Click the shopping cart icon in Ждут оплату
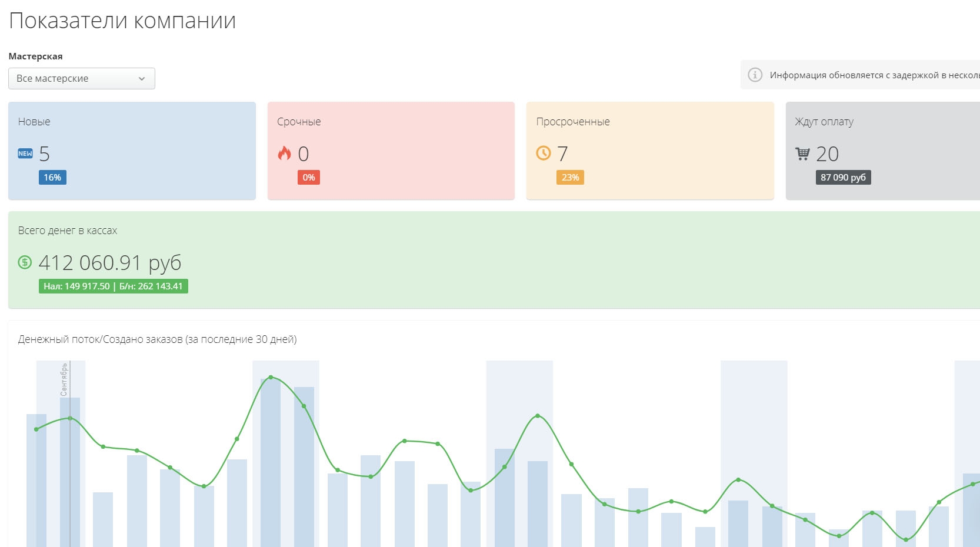Viewport: 980px width, 547px height. click(802, 154)
